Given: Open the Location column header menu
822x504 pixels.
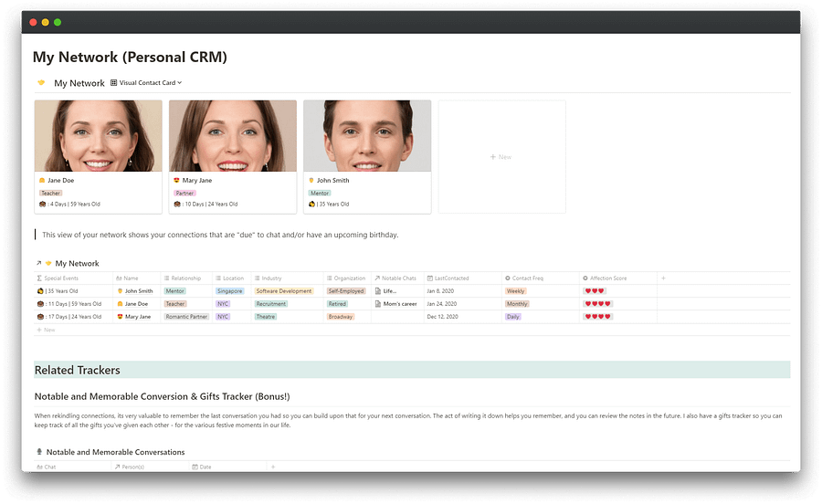Looking at the screenshot, I should pos(232,278).
